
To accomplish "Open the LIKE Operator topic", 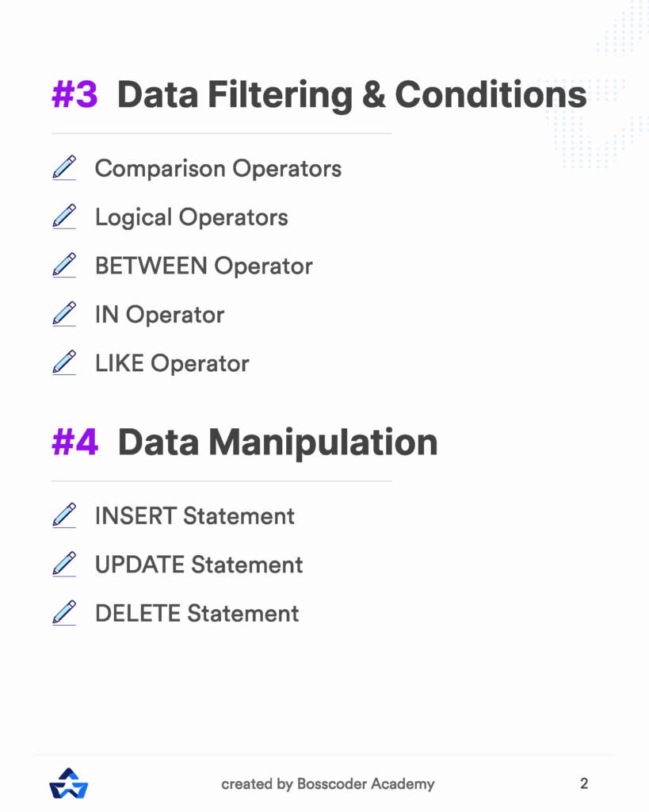I will pyautogui.click(x=172, y=364).
